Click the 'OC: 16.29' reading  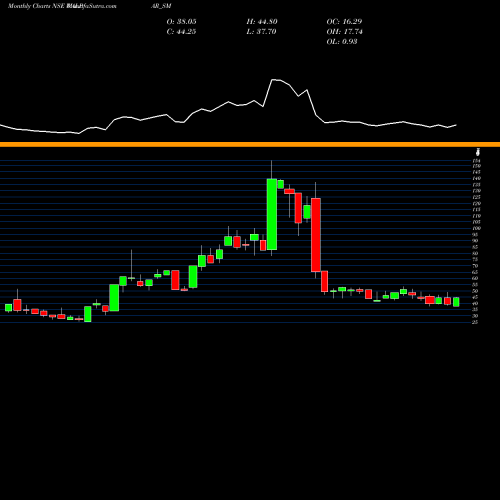click(344, 22)
